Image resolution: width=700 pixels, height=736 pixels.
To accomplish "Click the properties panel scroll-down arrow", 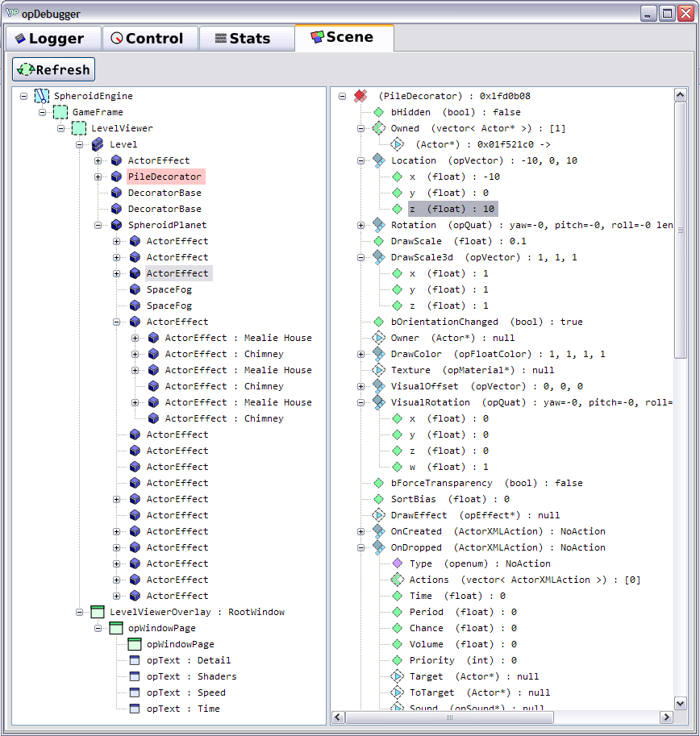I will pos(680,701).
